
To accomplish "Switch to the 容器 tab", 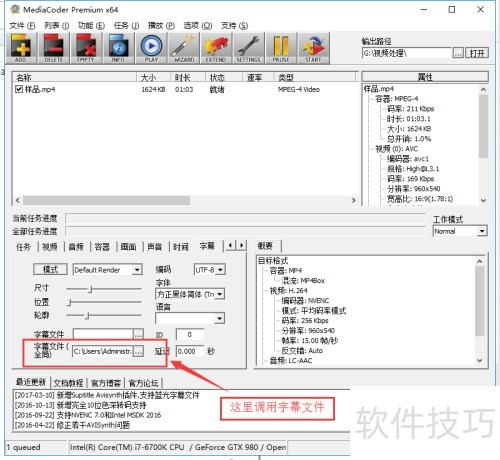I will point(102,247).
